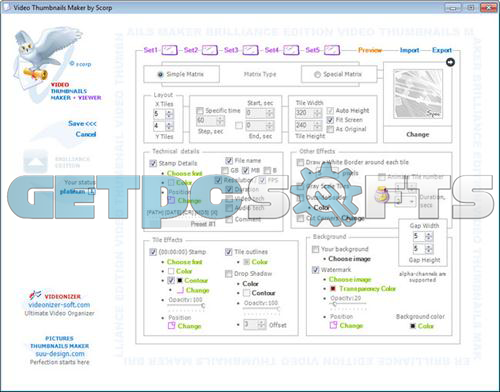The height and width of the screenshot is (392, 500).
Task: Select the Special Matrix radio button
Action: tap(317, 74)
